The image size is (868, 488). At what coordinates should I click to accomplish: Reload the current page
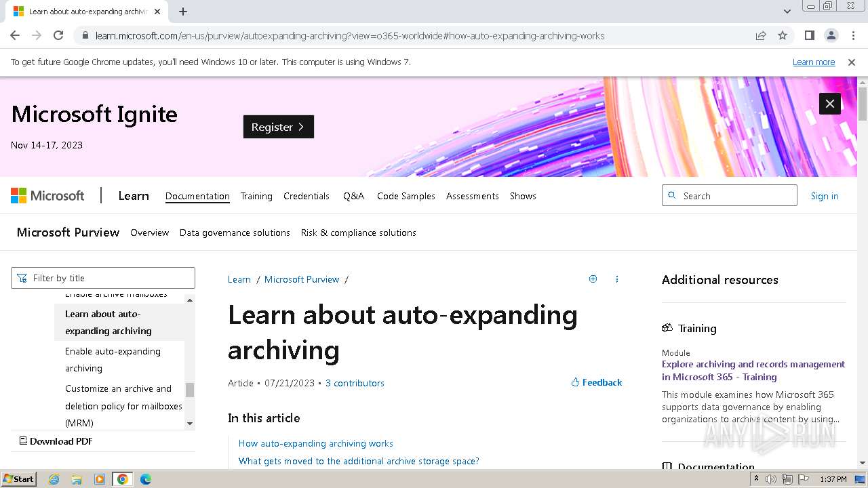coord(58,35)
